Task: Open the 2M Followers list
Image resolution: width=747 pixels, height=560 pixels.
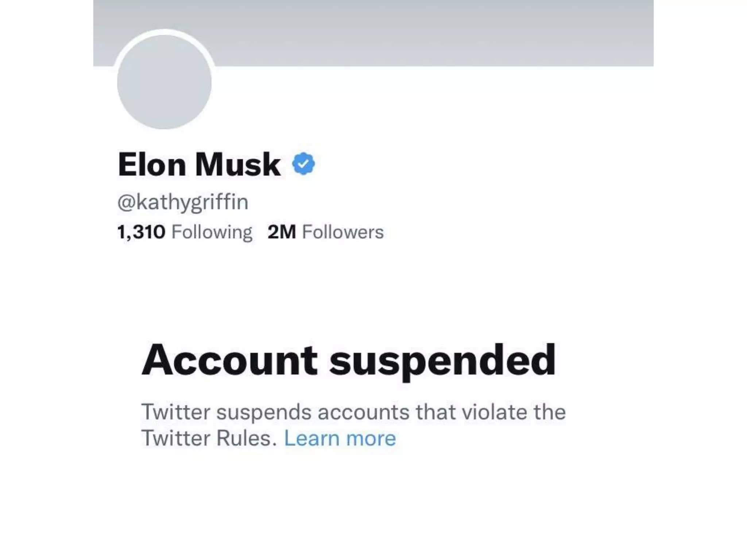Action: (x=325, y=232)
